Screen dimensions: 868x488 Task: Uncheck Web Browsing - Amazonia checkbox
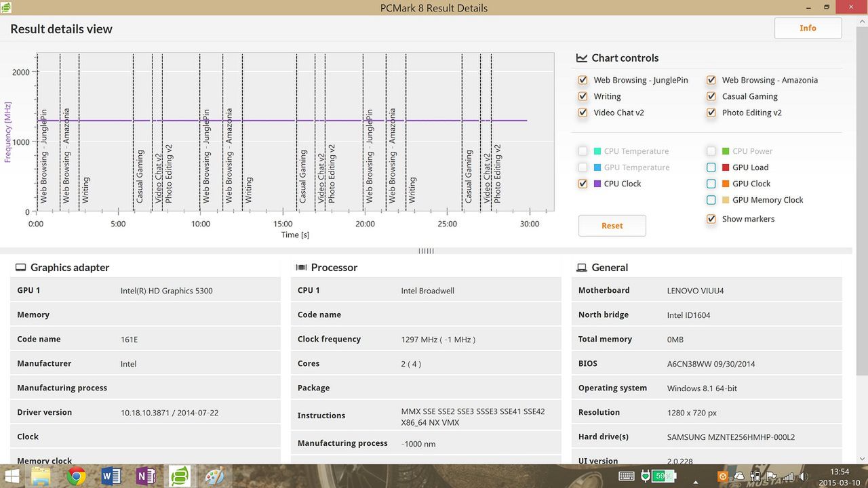(711, 80)
